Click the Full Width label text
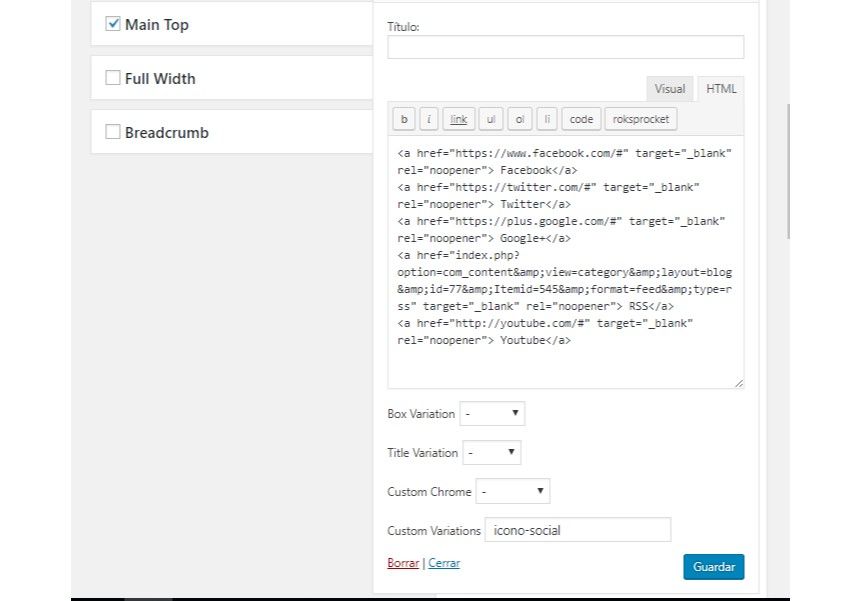862x601 pixels. 160,79
